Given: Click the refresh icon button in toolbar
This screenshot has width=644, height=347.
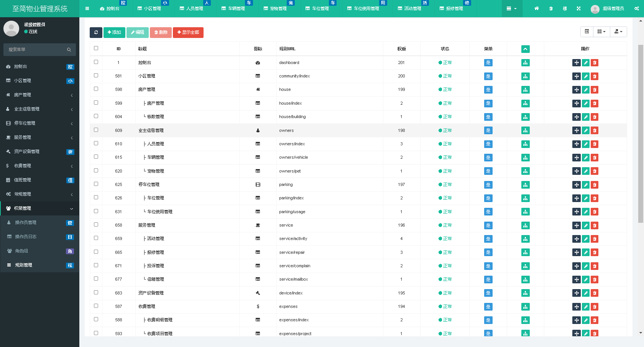Looking at the screenshot, I should pos(96,33).
